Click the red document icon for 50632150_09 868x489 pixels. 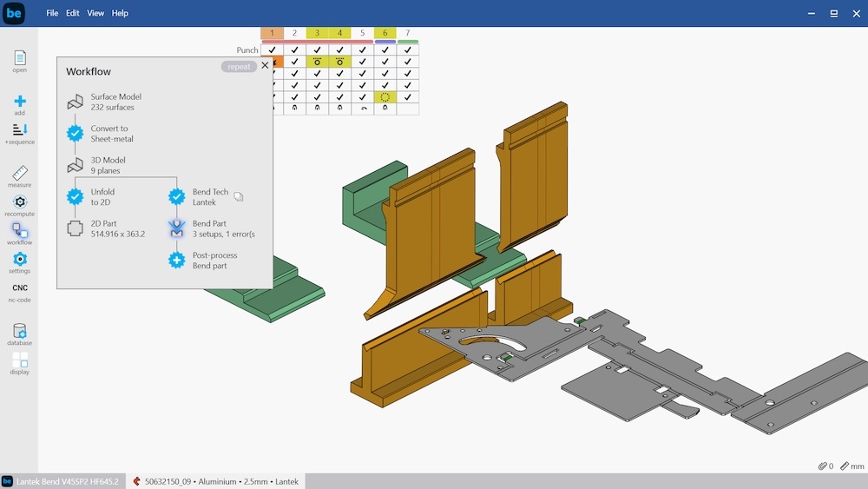coord(136,481)
